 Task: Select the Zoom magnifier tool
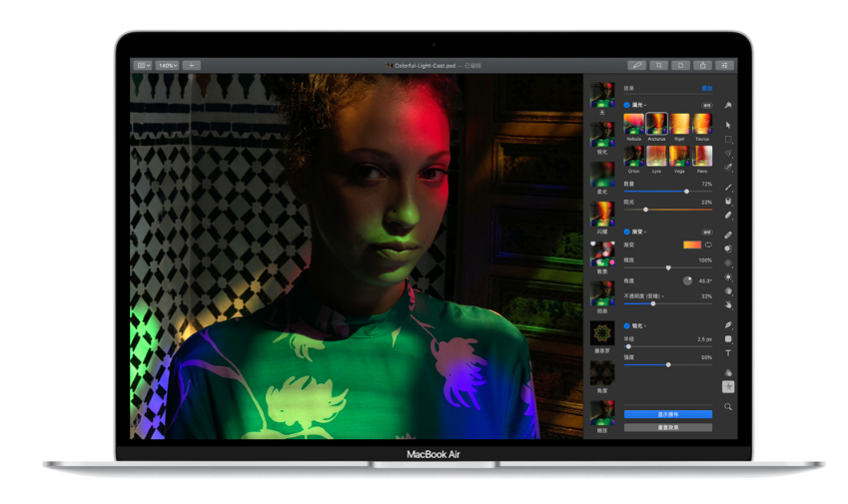pos(728,407)
